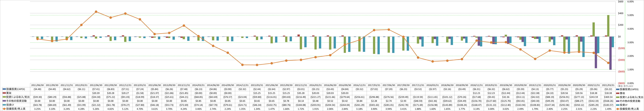Select the 2017/03/31 column header
Screen dimensions: 644x111
click(374, 85)
